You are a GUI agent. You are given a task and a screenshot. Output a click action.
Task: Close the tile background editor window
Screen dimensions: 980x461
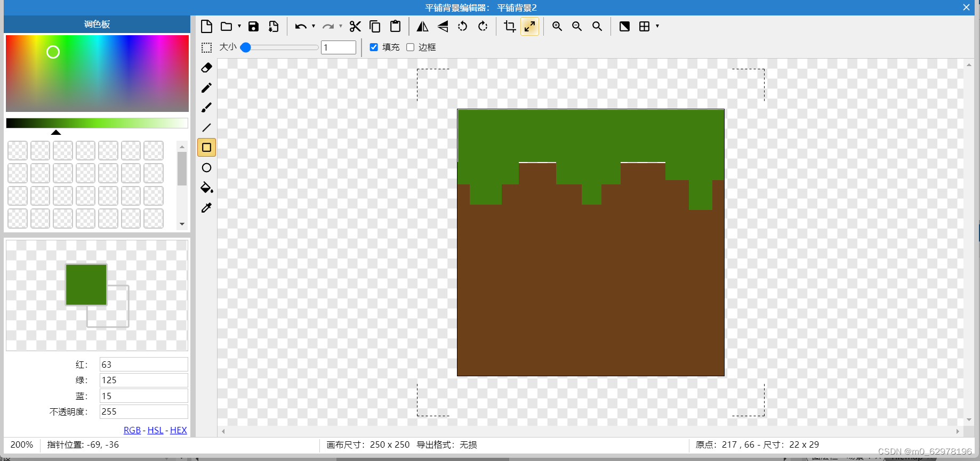[966, 7]
